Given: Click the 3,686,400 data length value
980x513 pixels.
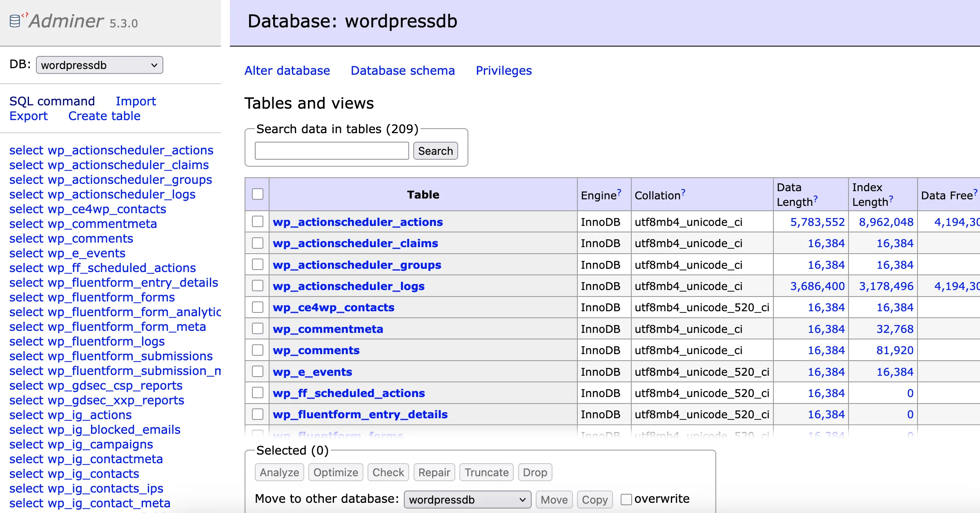Looking at the screenshot, I should click(817, 286).
